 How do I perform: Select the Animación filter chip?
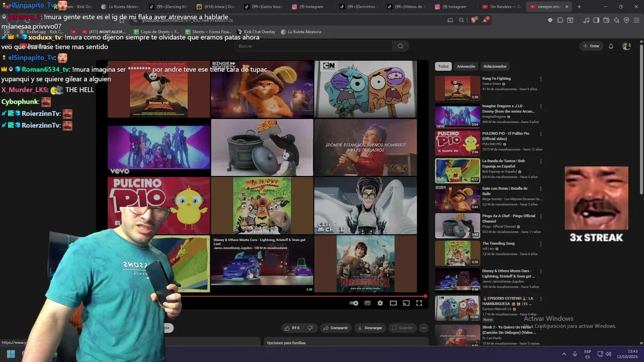click(466, 66)
